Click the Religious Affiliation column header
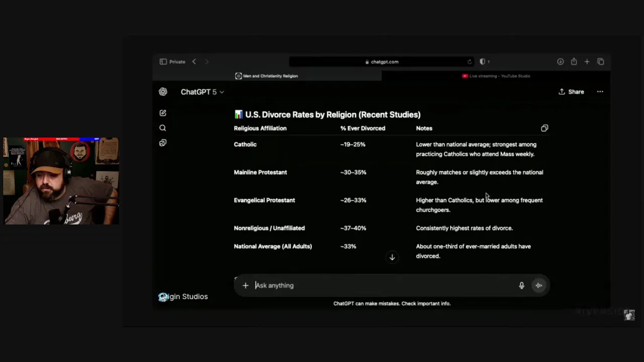The width and height of the screenshot is (644, 362). (x=260, y=128)
